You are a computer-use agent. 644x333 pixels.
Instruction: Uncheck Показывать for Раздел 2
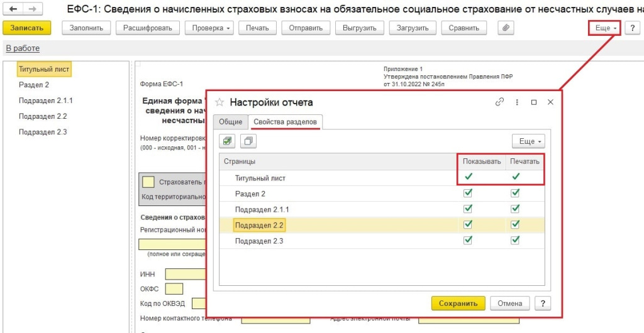click(x=467, y=194)
